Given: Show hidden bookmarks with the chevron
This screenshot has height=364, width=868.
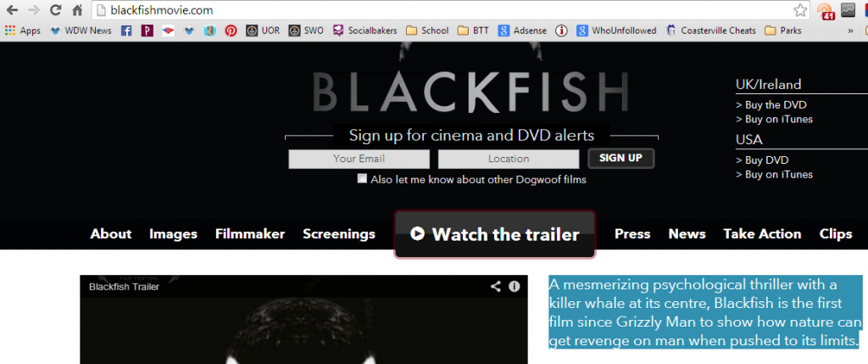Looking at the screenshot, I should [x=850, y=31].
